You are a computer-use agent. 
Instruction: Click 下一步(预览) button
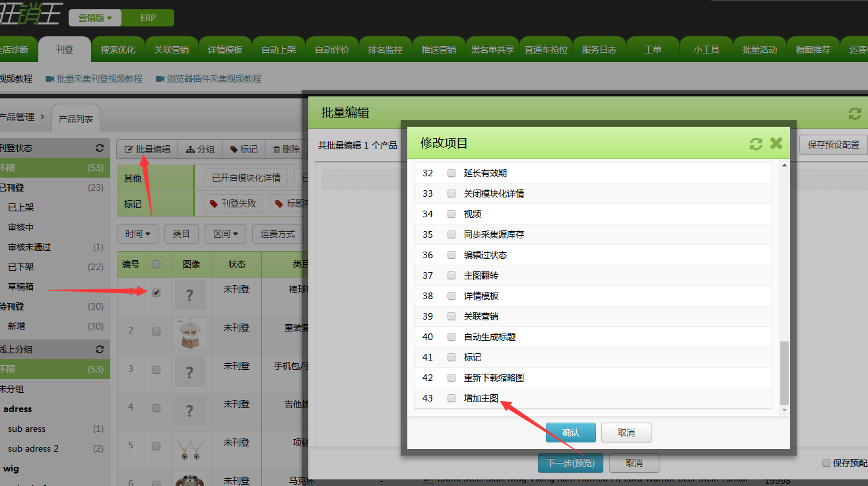pyautogui.click(x=571, y=463)
